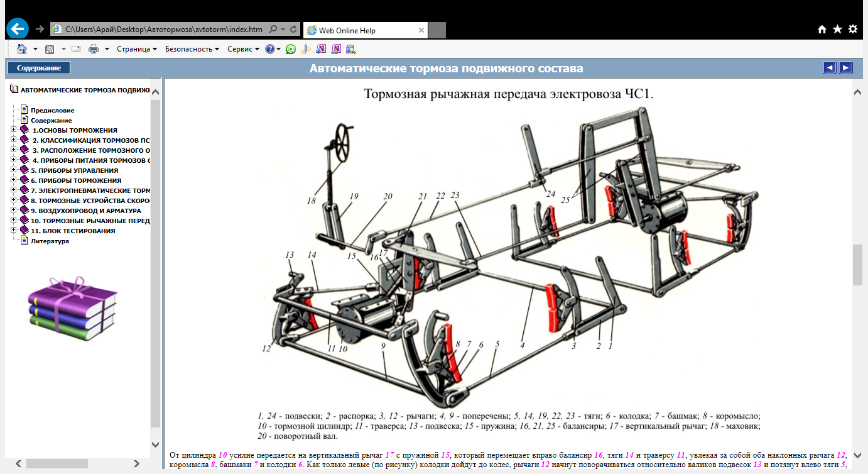
Task: Click the search magnifier in address bar
Action: 273,29
